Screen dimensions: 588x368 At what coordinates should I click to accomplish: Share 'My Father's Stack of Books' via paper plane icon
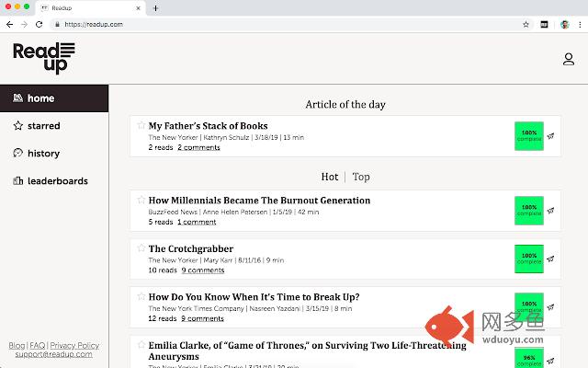(550, 136)
